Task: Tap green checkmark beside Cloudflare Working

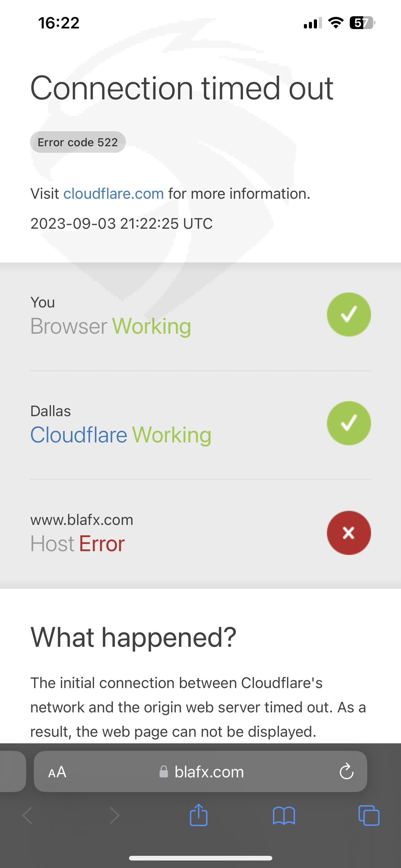Action: [349, 423]
